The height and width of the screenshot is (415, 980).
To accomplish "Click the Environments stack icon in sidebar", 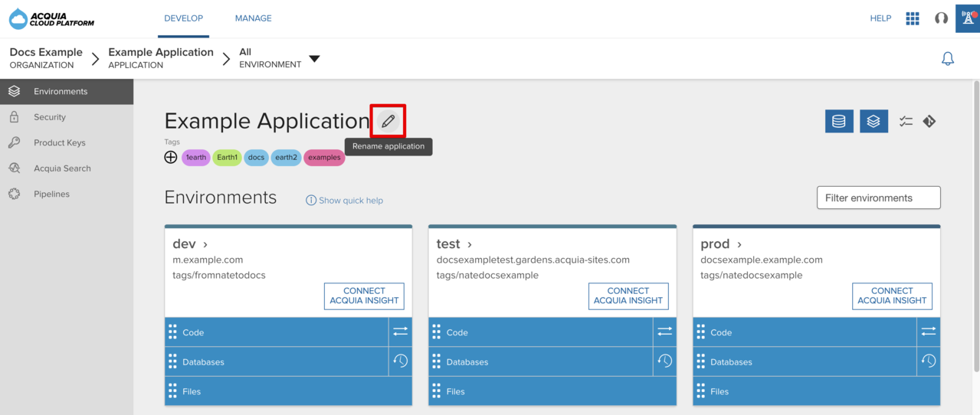I will pos(14,91).
